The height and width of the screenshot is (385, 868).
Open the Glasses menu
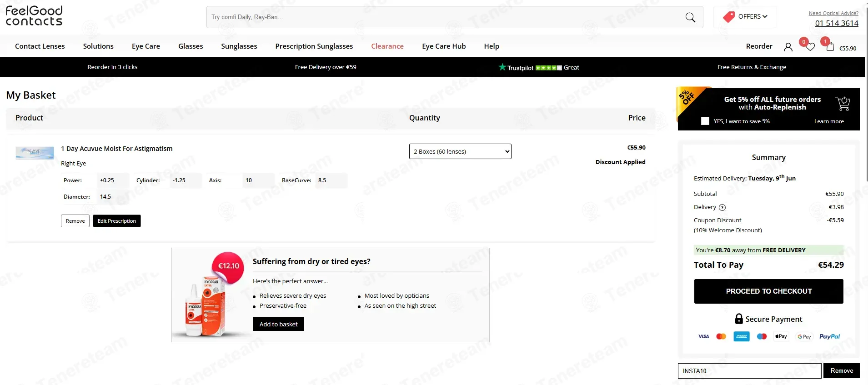191,46
